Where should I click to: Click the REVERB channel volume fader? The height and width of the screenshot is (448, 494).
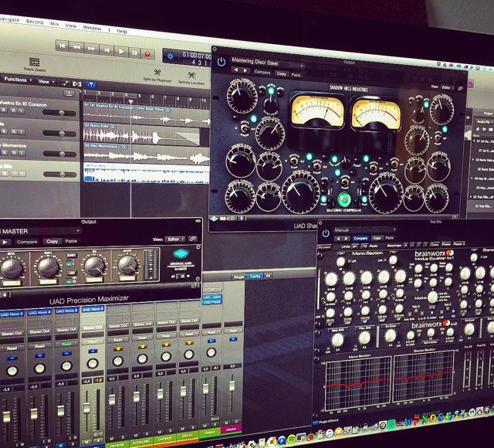pos(111,399)
